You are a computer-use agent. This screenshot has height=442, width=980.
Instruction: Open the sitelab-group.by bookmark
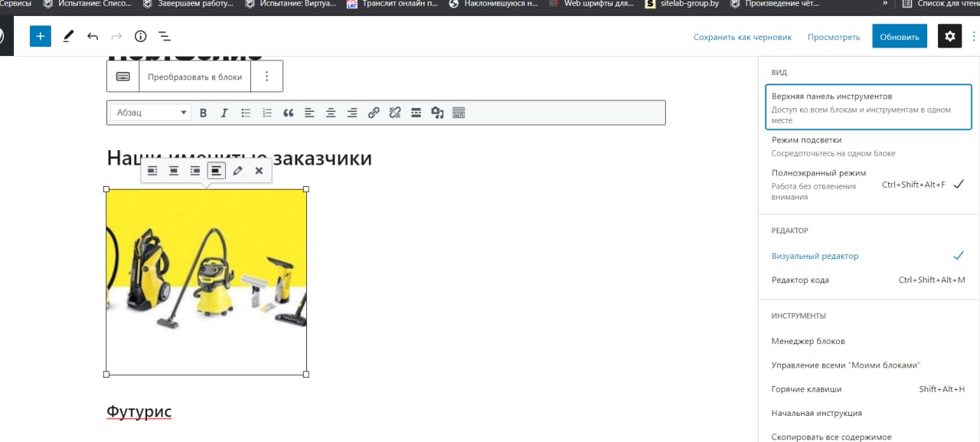pos(682,4)
